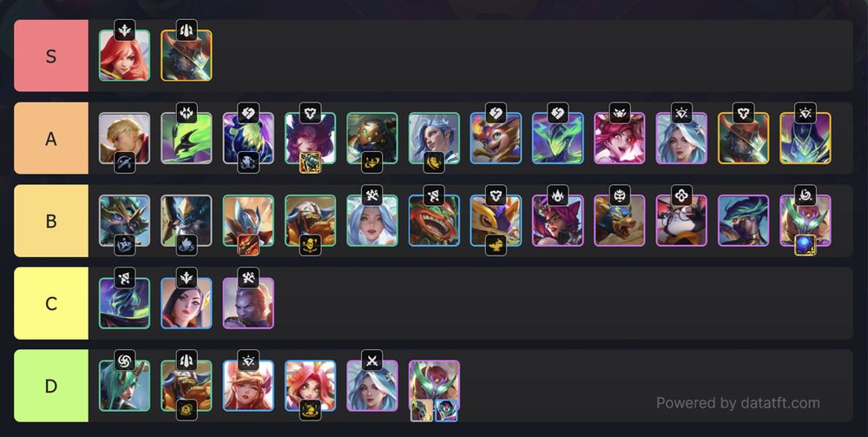This screenshot has height=437, width=868.
Task: Choose the robot champion with orange eyes in A tier
Action: pos(372,138)
